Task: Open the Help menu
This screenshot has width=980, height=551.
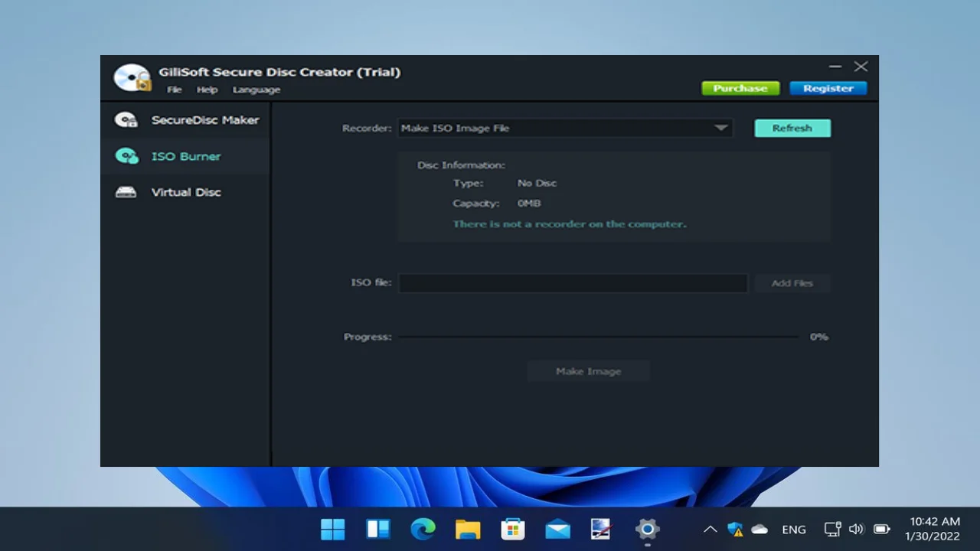Action: pyautogui.click(x=207, y=90)
